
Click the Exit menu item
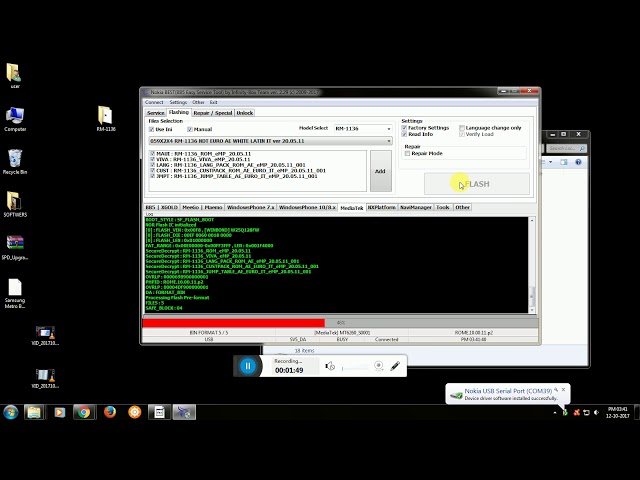coord(213,102)
